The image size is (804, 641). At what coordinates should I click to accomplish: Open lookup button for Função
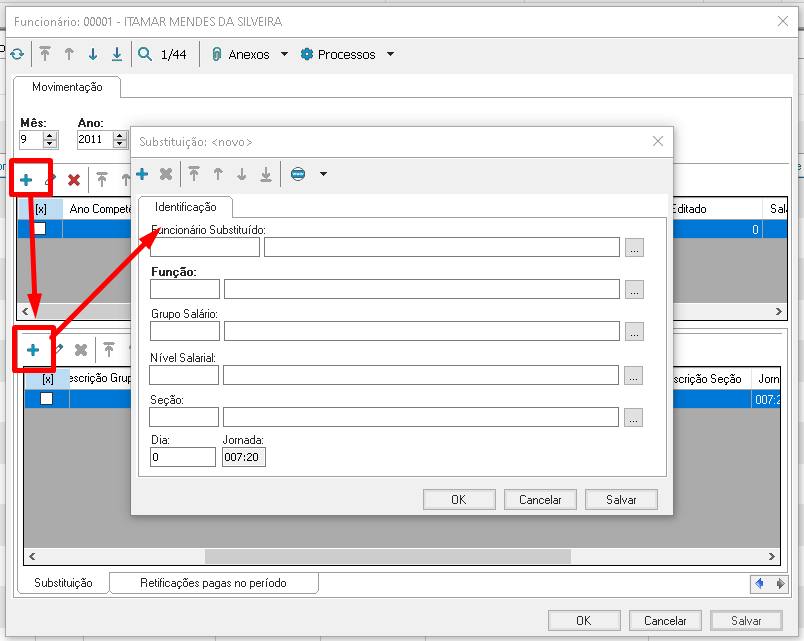point(634,289)
